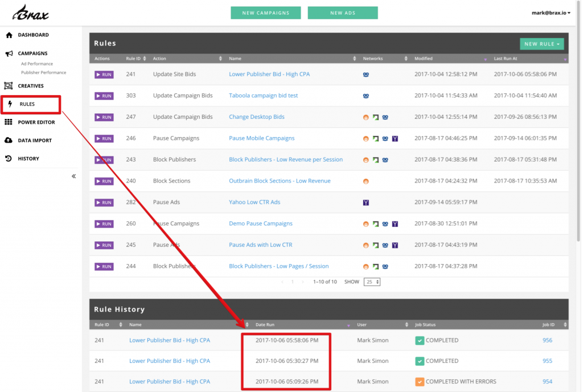Click the Taboola icon in the rule 243 row

click(x=385, y=160)
